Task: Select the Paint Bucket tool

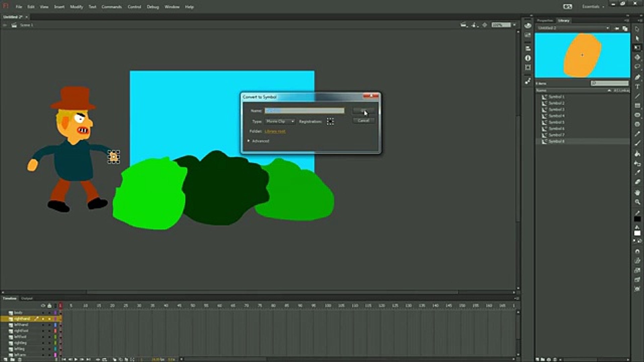Action: point(637,154)
